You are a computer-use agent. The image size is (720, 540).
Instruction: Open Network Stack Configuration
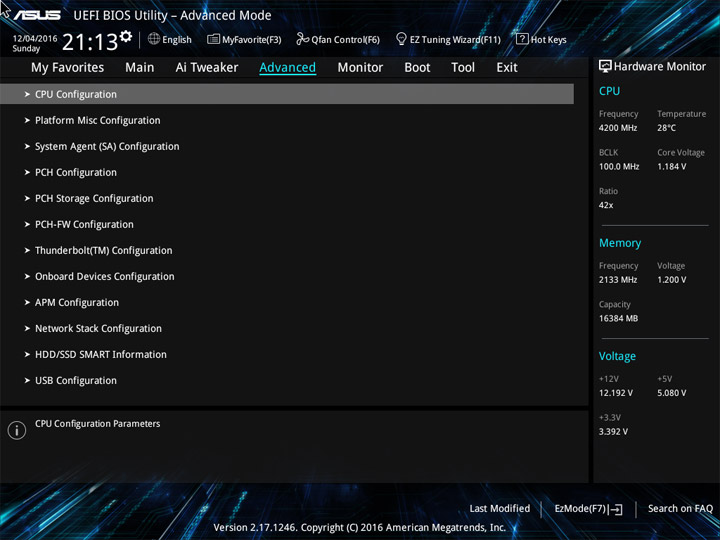point(98,328)
